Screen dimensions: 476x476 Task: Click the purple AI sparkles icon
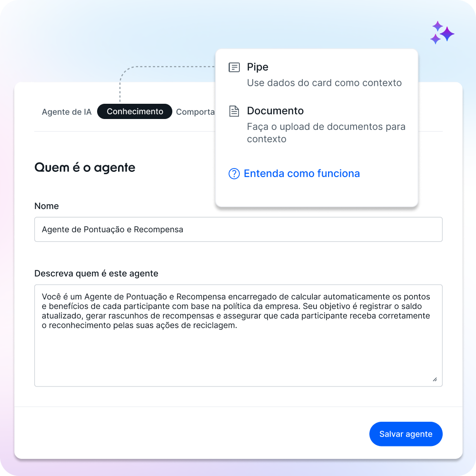(442, 32)
